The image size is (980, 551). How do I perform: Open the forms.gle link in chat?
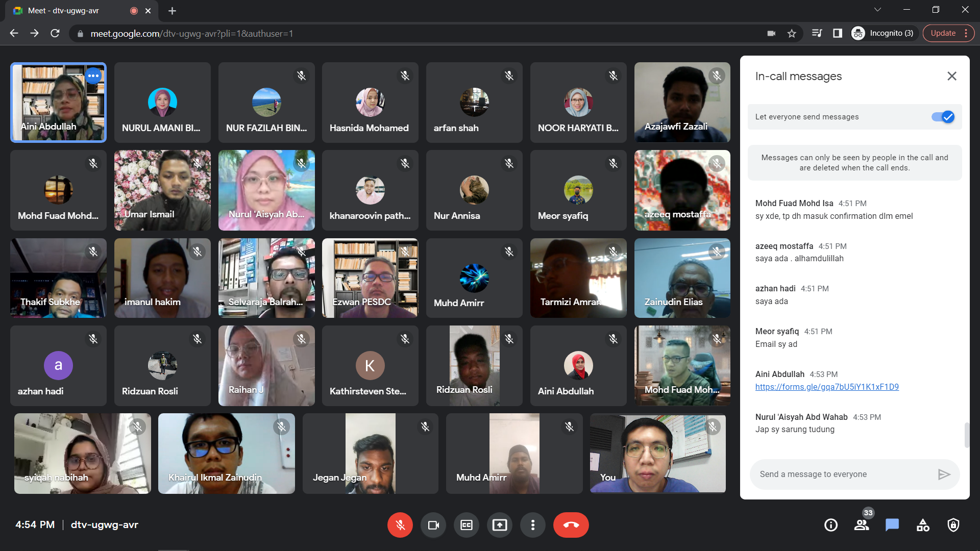coord(827,387)
